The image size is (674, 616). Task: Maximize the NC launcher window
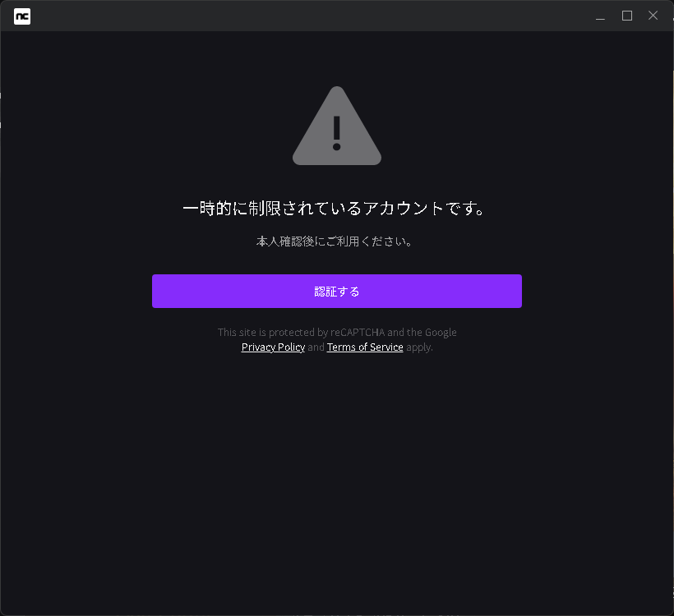pyautogui.click(x=627, y=16)
